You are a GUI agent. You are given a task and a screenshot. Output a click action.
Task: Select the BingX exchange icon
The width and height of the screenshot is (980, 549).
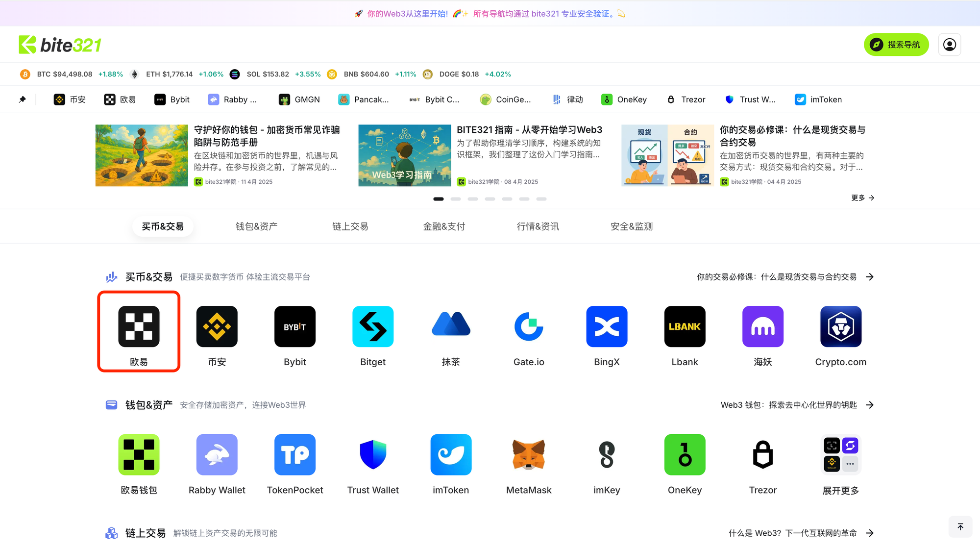tap(607, 326)
